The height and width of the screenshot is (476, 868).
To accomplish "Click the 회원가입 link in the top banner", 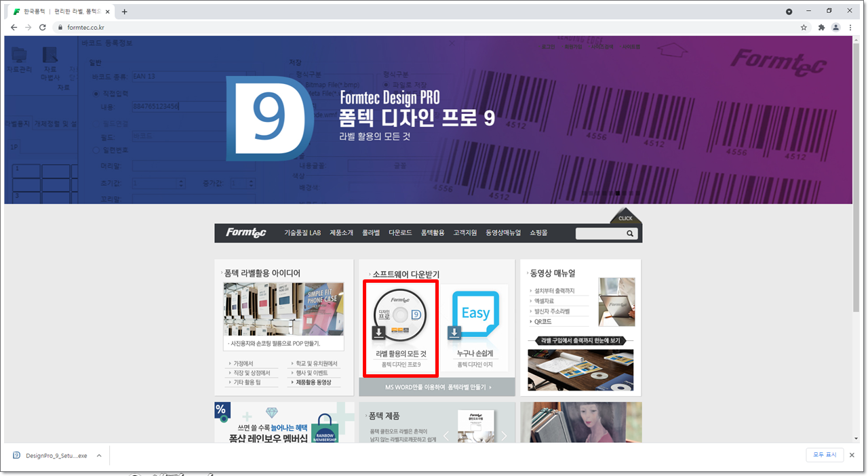I will [x=574, y=47].
